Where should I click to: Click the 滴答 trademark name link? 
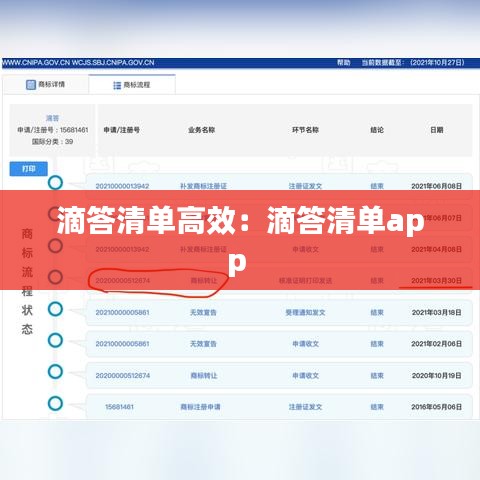pyautogui.click(x=52, y=118)
